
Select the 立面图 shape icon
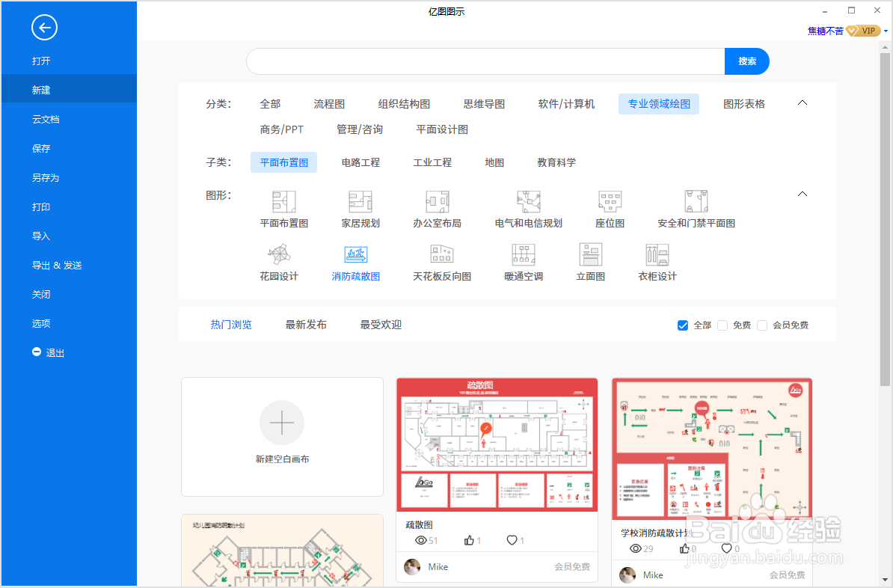(x=591, y=254)
